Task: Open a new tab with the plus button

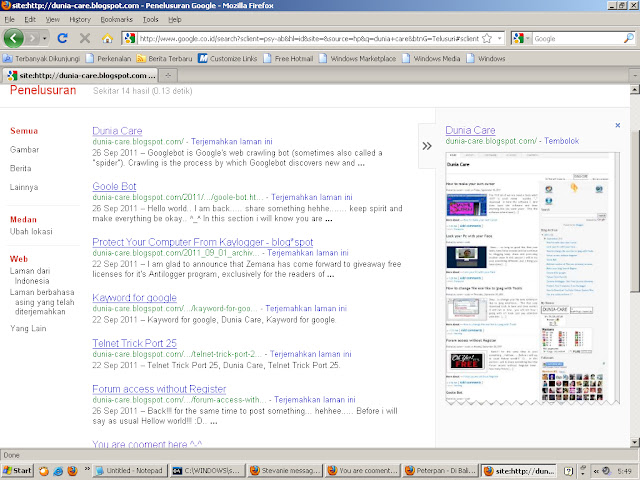Action: point(168,76)
